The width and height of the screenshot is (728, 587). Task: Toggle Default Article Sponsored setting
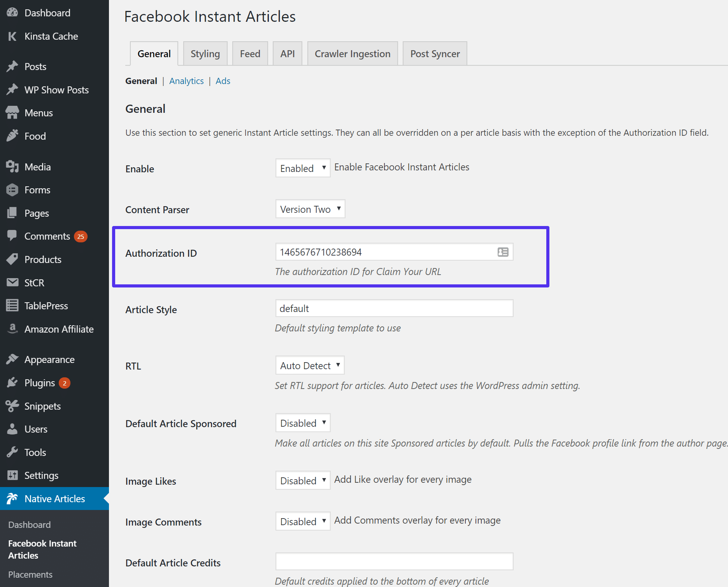303,423
